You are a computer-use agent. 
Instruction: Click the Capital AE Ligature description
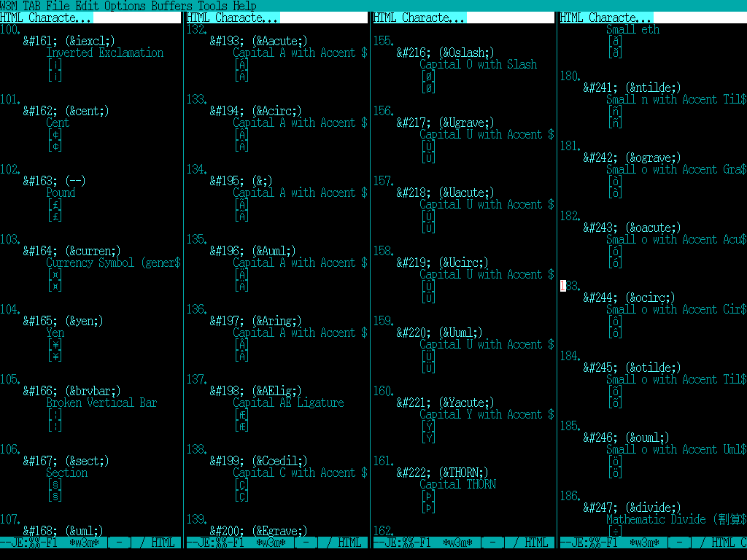[289, 402]
